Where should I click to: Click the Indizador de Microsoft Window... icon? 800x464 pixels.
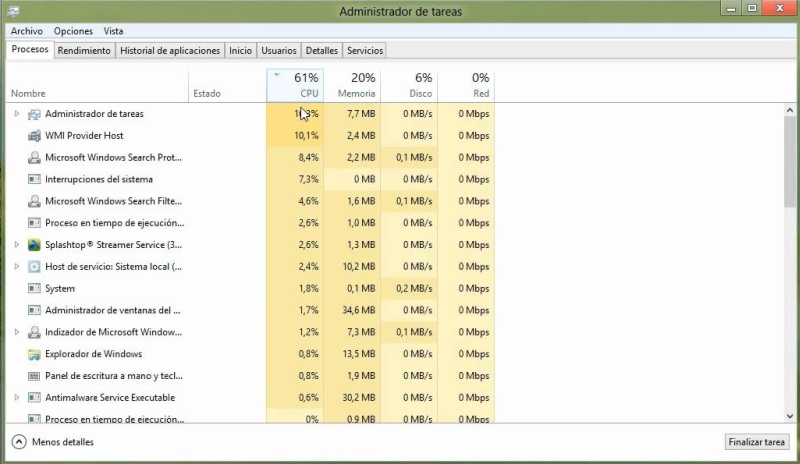click(x=34, y=332)
